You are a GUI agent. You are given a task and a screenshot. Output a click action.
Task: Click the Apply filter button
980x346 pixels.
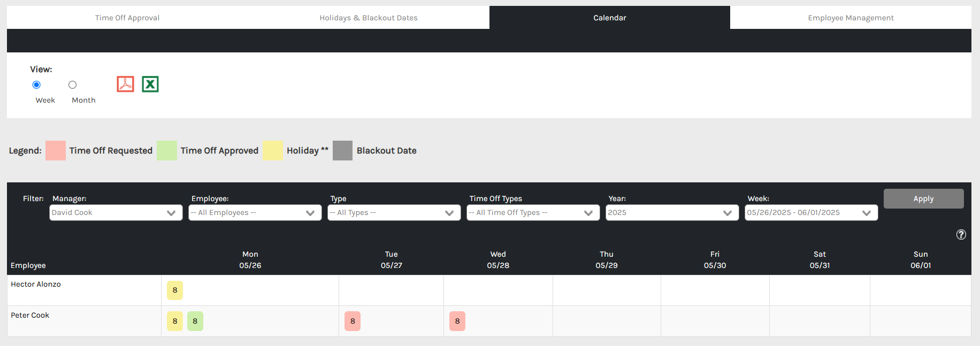[x=923, y=198]
